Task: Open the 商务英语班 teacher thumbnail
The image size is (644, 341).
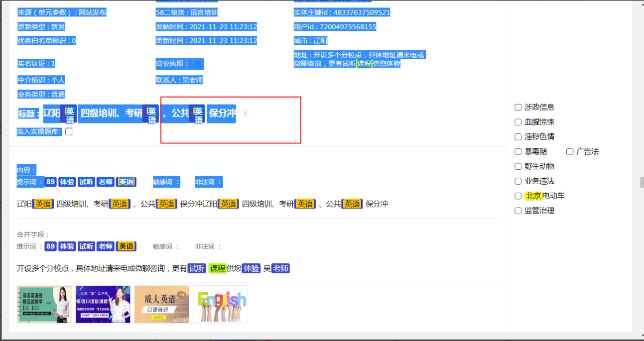Action: (x=44, y=304)
